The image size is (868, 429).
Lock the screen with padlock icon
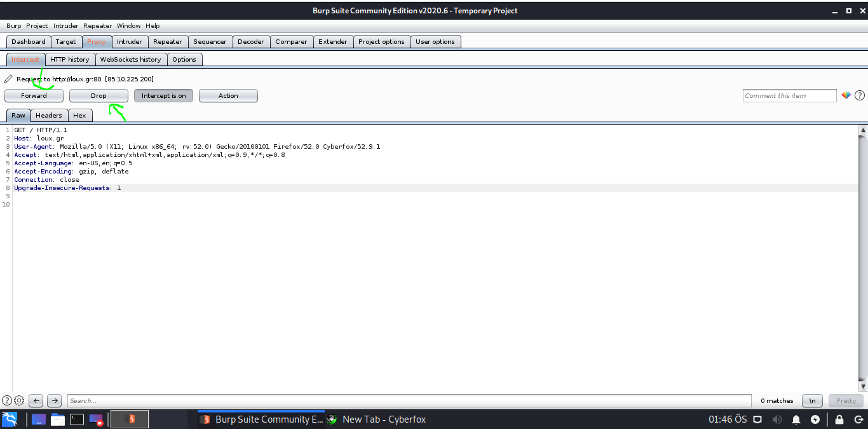(839, 419)
